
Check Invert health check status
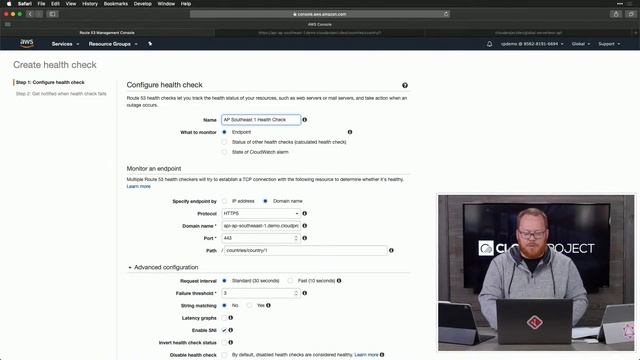224,342
